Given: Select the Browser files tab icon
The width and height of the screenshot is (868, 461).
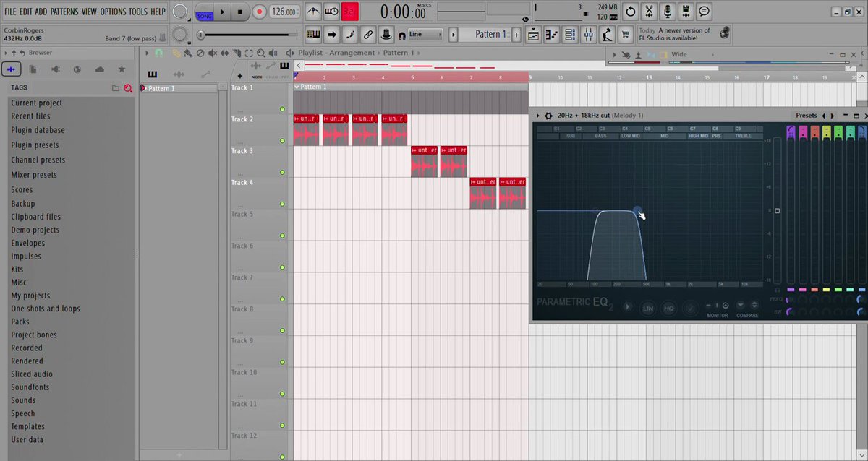Looking at the screenshot, I should pos(33,69).
